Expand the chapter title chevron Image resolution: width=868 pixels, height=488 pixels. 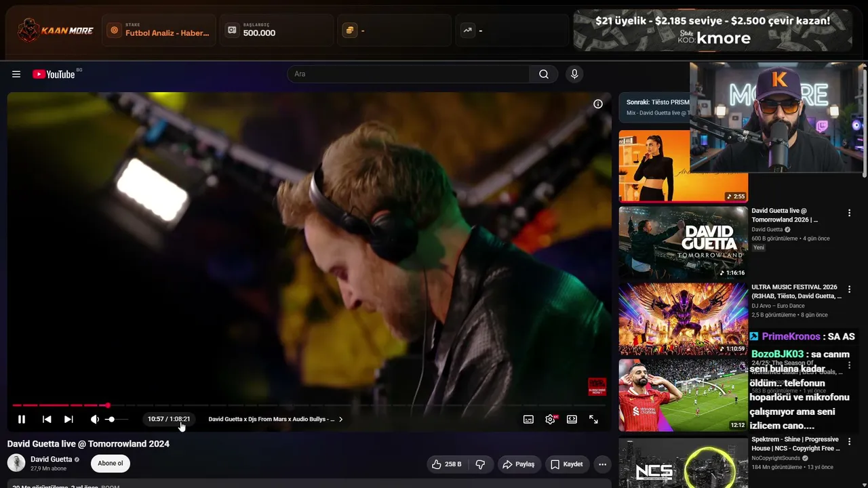[340, 420]
